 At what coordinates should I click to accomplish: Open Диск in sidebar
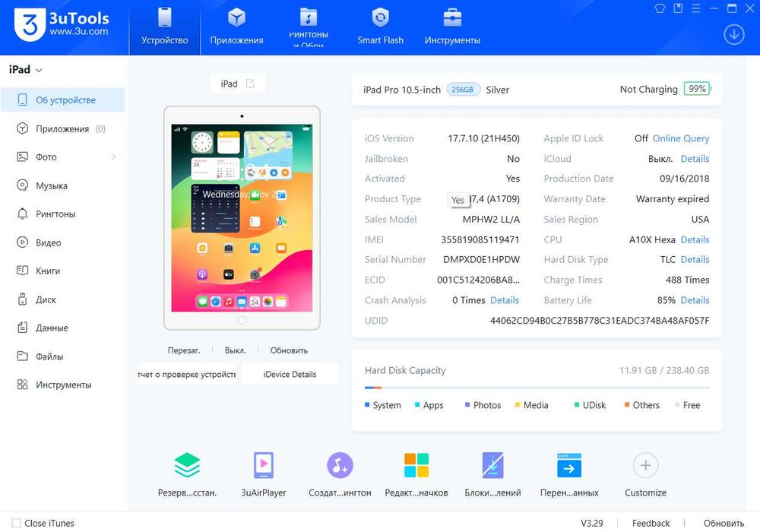coord(63,299)
